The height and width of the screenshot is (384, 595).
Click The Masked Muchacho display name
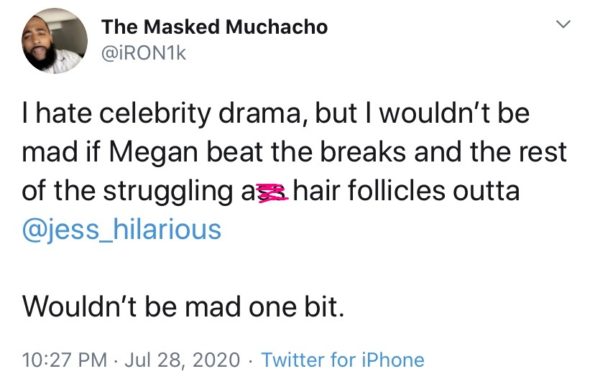tap(214, 27)
